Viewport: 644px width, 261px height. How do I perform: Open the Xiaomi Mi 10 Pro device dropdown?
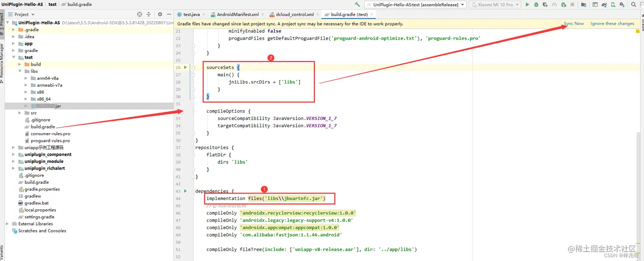click(495, 5)
